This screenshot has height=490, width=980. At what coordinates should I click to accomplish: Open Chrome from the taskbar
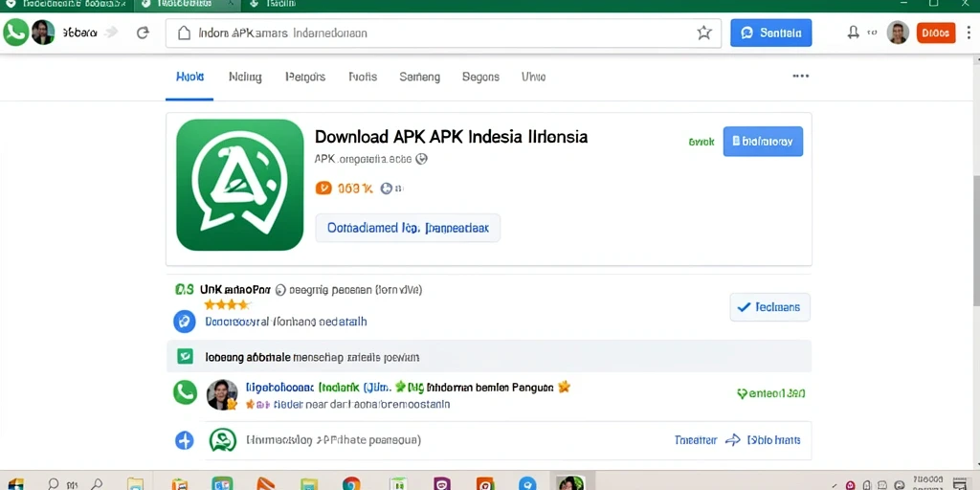click(351, 483)
